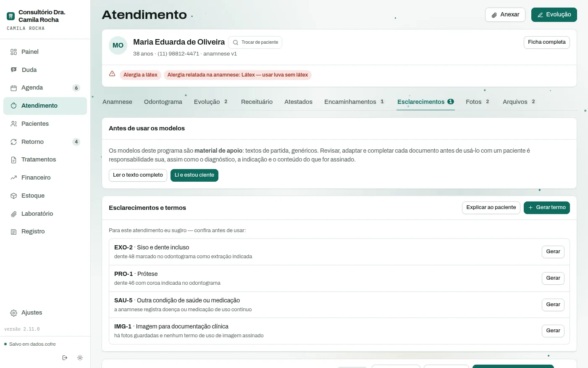Screen dimensions: 588x368
Task: Click 'Salvo em dados.cofre' status text
Action: [32, 344]
